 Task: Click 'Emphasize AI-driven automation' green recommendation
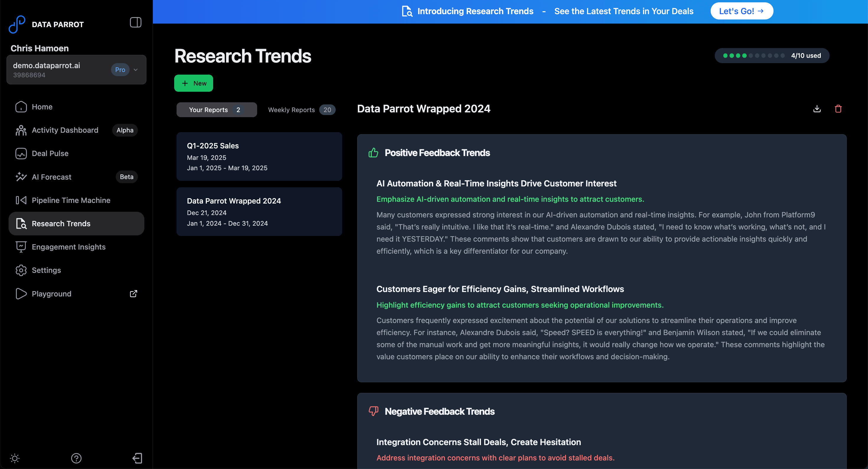point(510,199)
